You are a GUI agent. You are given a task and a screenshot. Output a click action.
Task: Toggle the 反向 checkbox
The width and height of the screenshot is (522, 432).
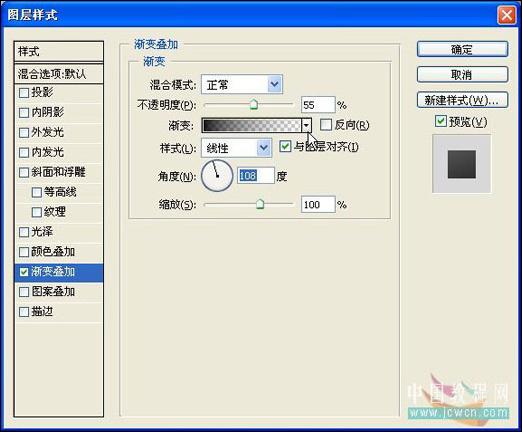coord(326,125)
